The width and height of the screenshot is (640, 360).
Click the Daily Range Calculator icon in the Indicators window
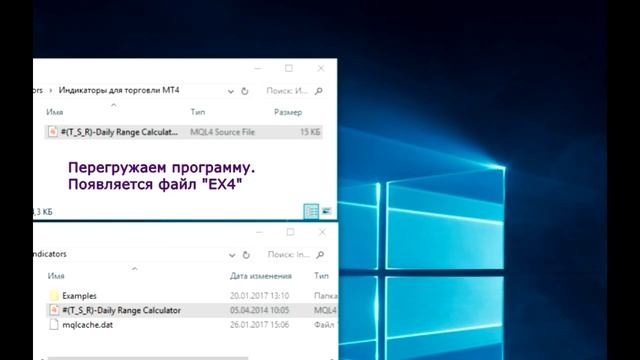pyautogui.click(x=53, y=310)
